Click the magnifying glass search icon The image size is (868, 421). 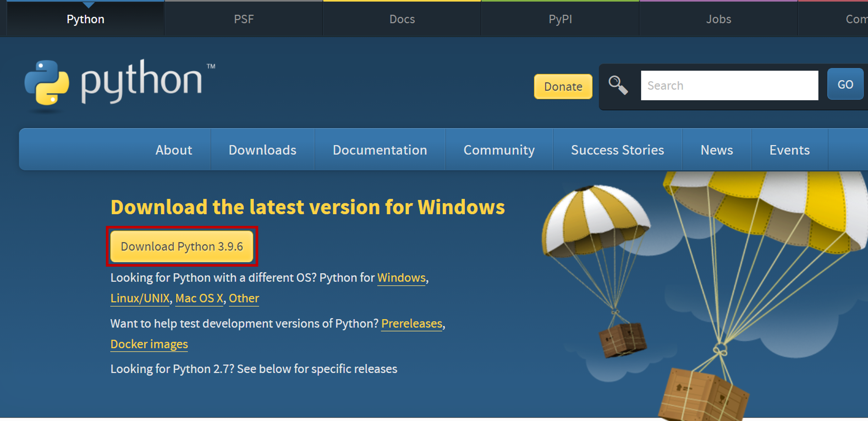(x=618, y=85)
